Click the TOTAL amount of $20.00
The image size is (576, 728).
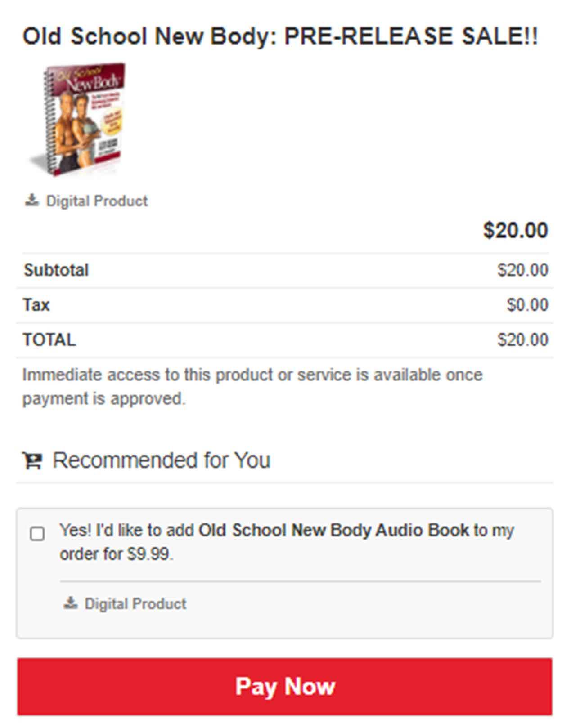(522, 339)
